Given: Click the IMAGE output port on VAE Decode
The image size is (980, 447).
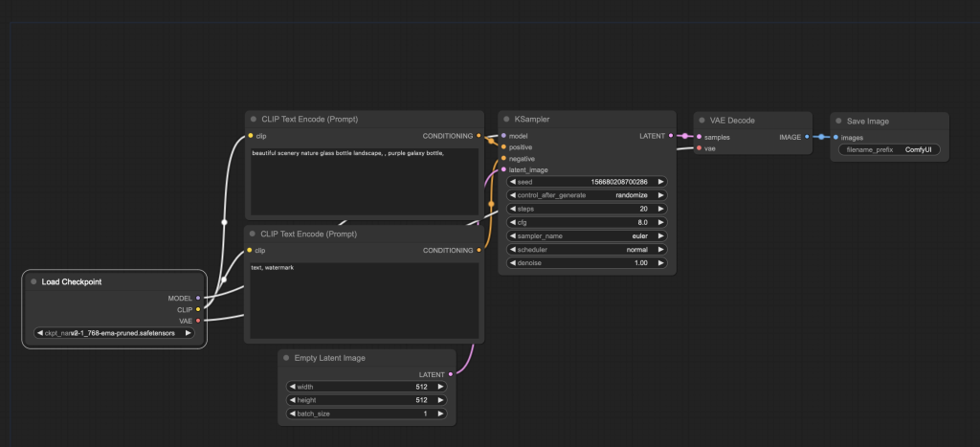Looking at the screenshot, I should coord(807,137).
